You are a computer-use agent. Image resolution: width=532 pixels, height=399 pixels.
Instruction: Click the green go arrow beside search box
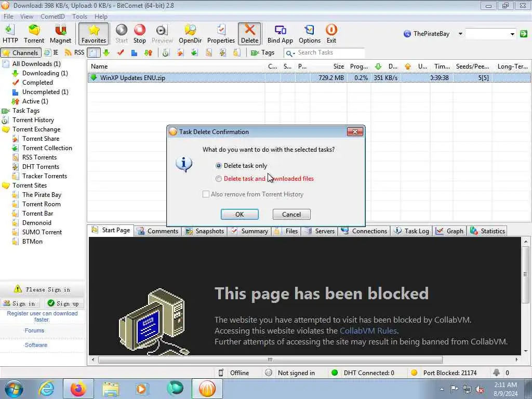click(x=524, y=34)
